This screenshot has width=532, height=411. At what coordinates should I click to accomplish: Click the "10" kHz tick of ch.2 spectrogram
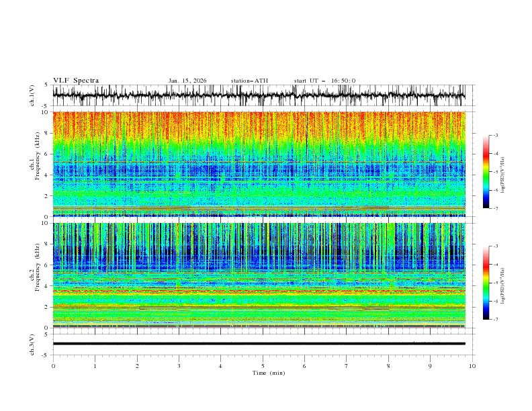tap(46, 223)
